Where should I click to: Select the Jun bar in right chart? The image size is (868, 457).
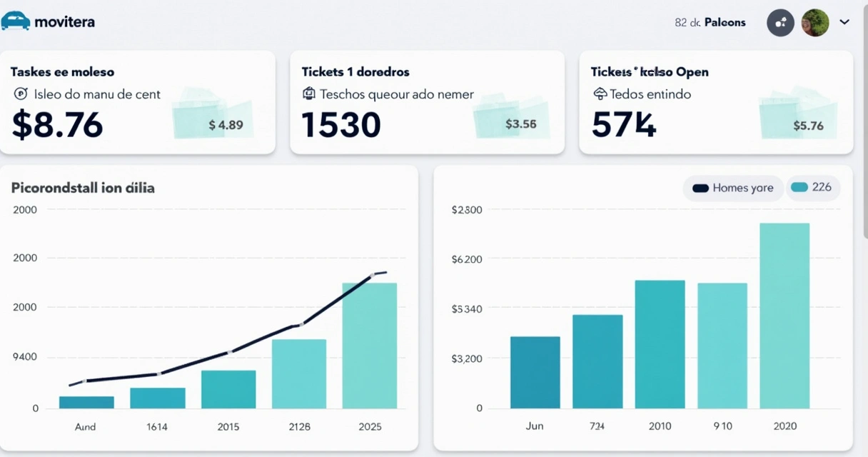pyautogui.click(x=535, y=372)
